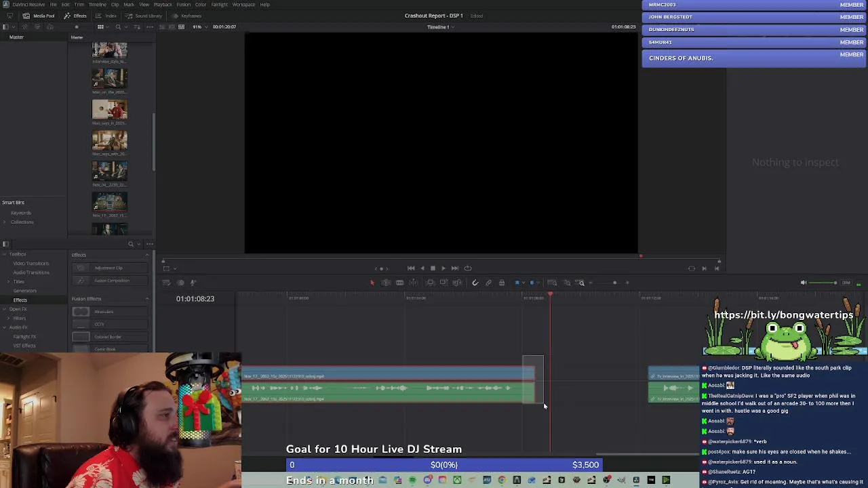This screenshot has width=868, height=488.
Task: Click the position lock icon
Action: click(x=502, y=283)
